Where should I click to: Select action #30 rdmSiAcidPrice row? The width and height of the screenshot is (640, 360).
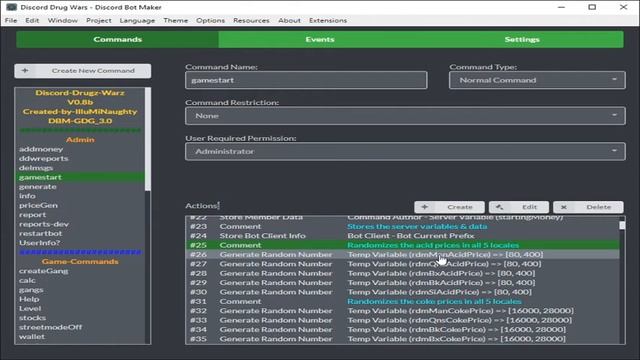click(x=402, y=292)
